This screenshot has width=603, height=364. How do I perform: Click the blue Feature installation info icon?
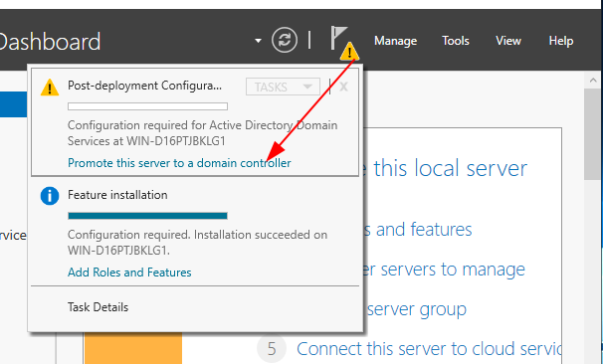point(50,196)
